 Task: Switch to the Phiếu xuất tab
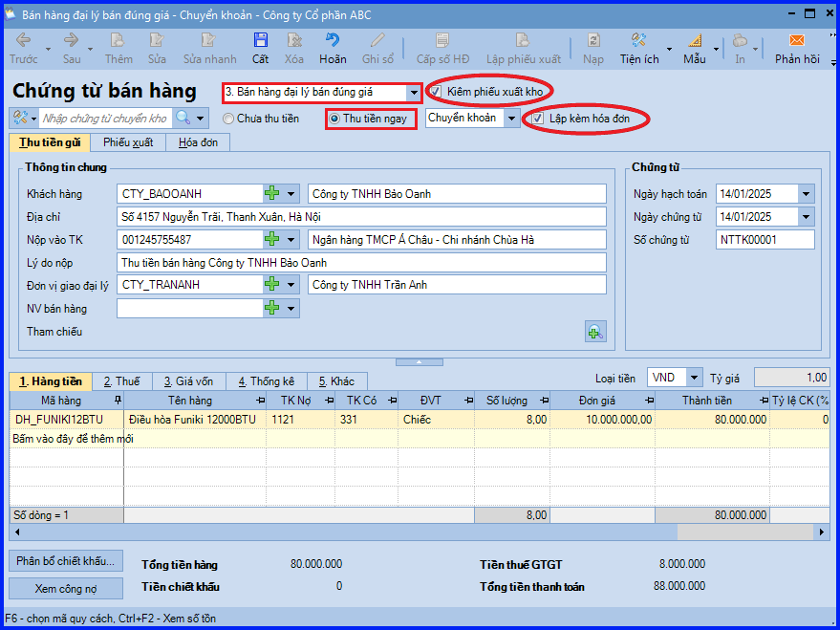128,142
